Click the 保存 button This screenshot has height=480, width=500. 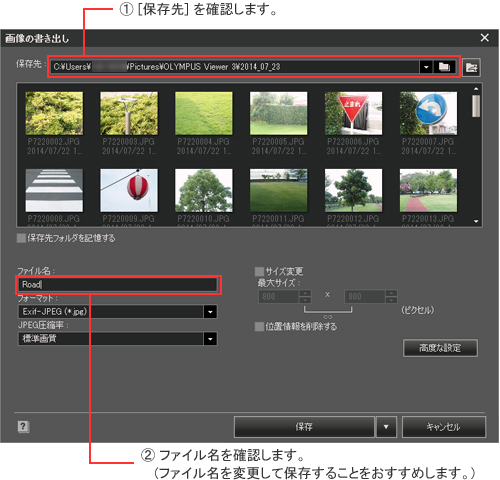(x=304, y=427)
